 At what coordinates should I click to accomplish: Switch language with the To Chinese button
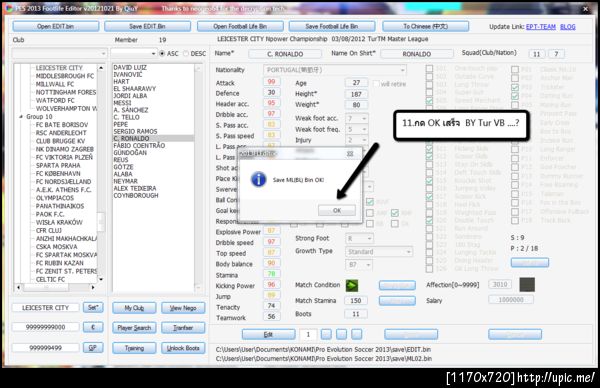[426, 26]
